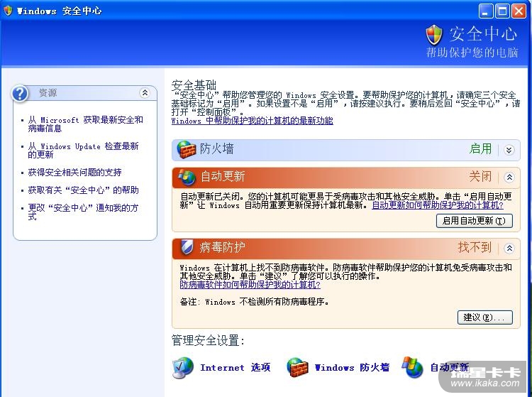Collapse the 病毒防护 section chevron
Viewport: 532px width, 397px height.
509,248
